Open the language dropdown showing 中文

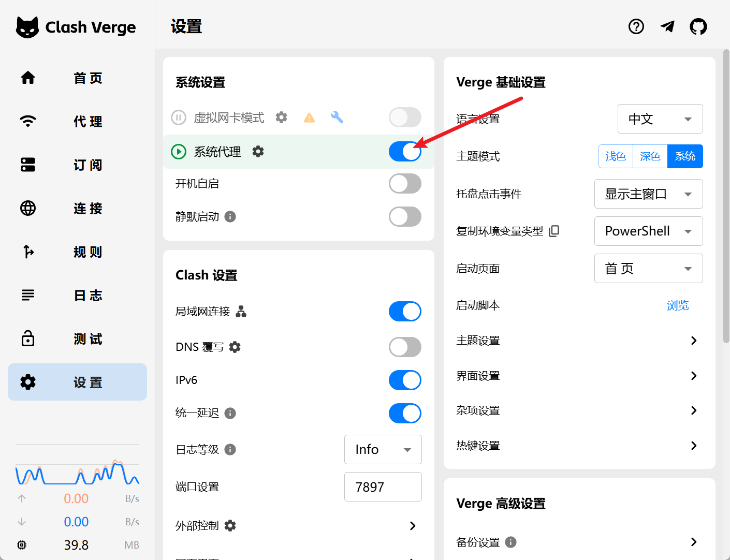coord(660,119)
